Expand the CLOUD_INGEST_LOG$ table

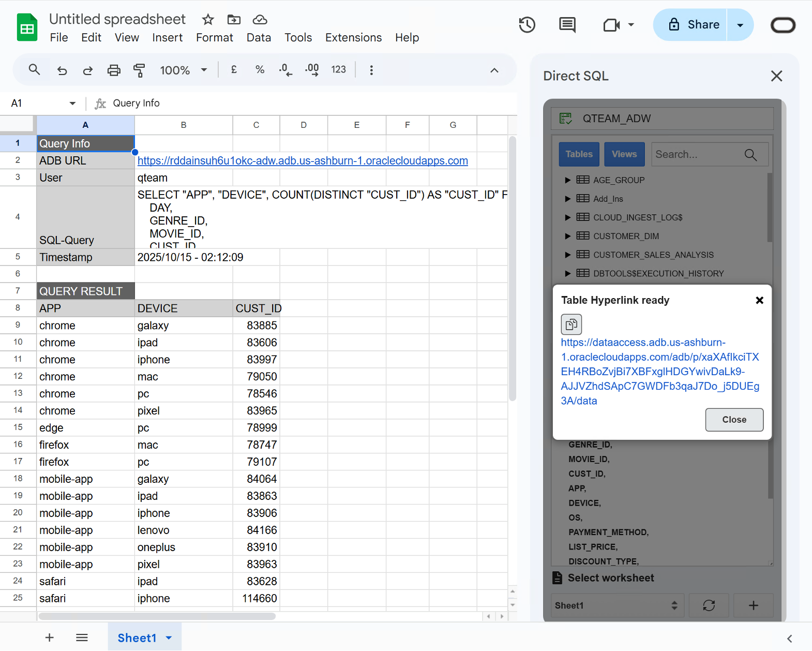click(x=567, y=217)
